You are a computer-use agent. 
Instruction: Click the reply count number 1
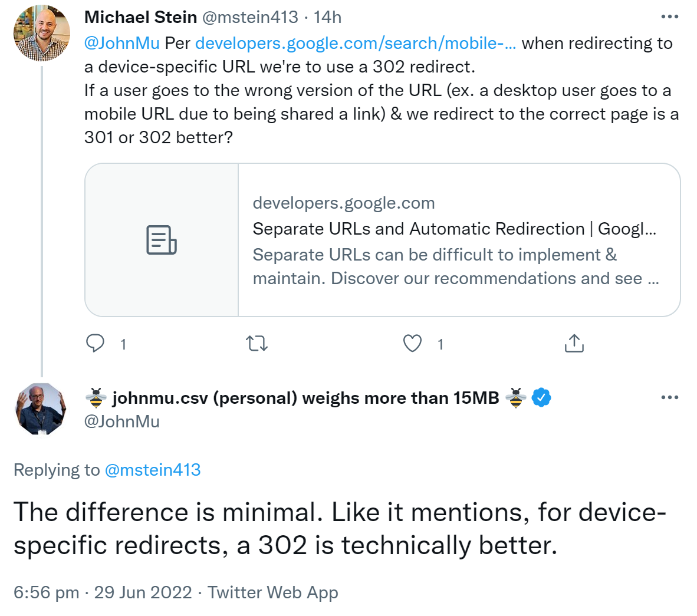(123, 344)
